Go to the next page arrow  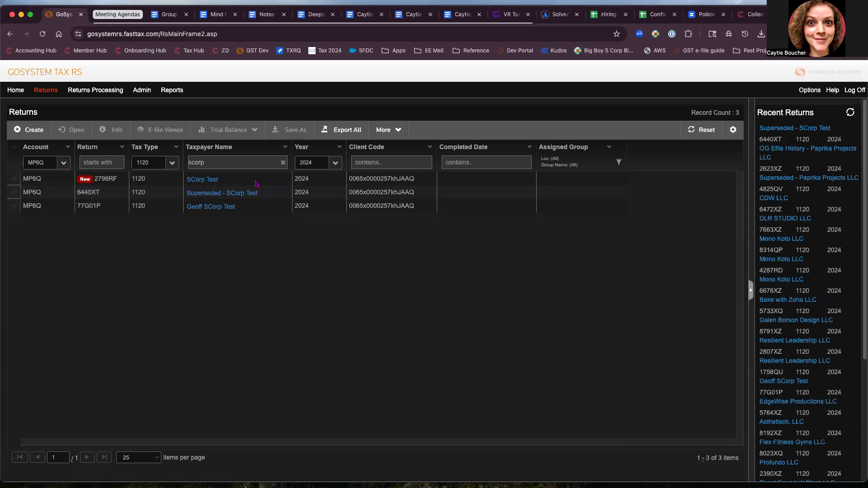coord(87,457)
